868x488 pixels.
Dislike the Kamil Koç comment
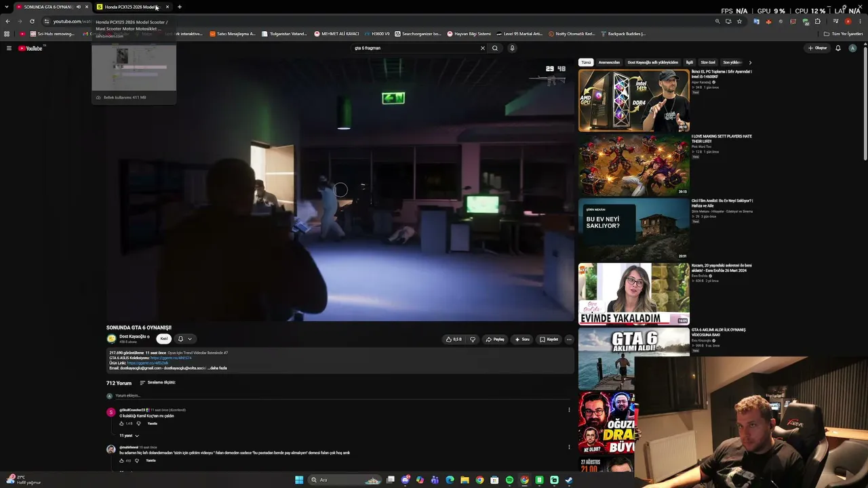pos(138,424)
